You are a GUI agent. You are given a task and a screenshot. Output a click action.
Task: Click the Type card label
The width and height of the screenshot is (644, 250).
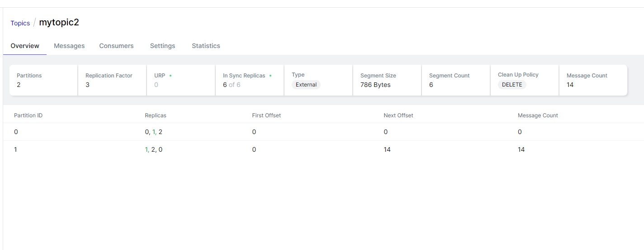coord(298,75)
